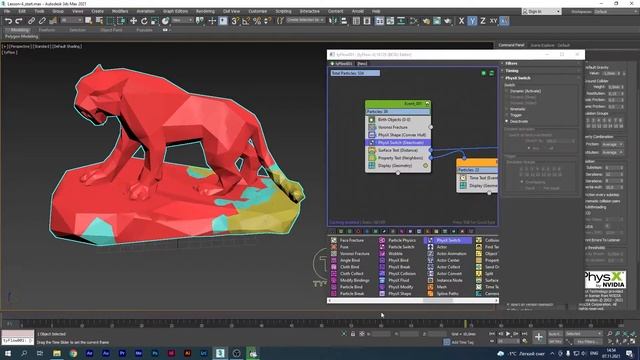Select the Select and Scale tool
The width and height of the screenshot is (640, 360).
point(155,20)
